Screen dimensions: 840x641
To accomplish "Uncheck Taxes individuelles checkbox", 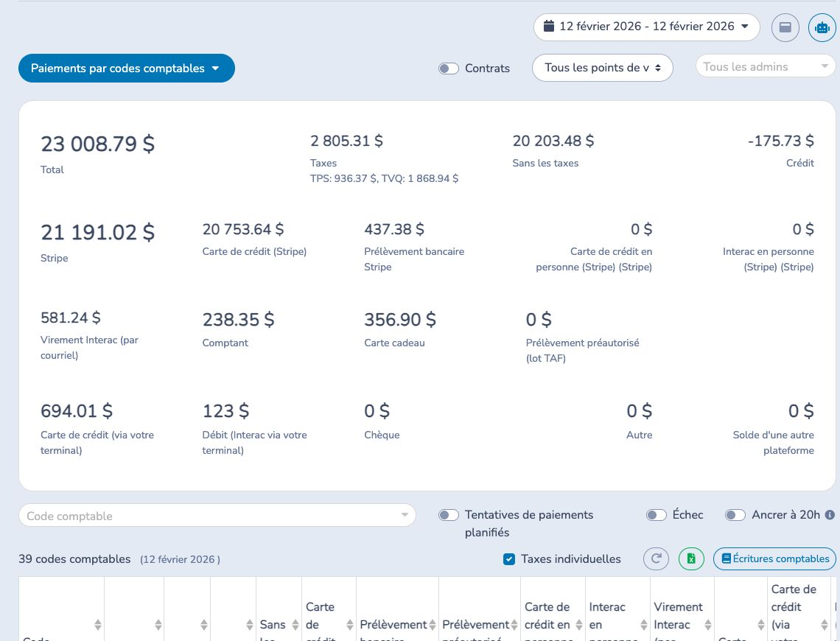I will point(509,559).
